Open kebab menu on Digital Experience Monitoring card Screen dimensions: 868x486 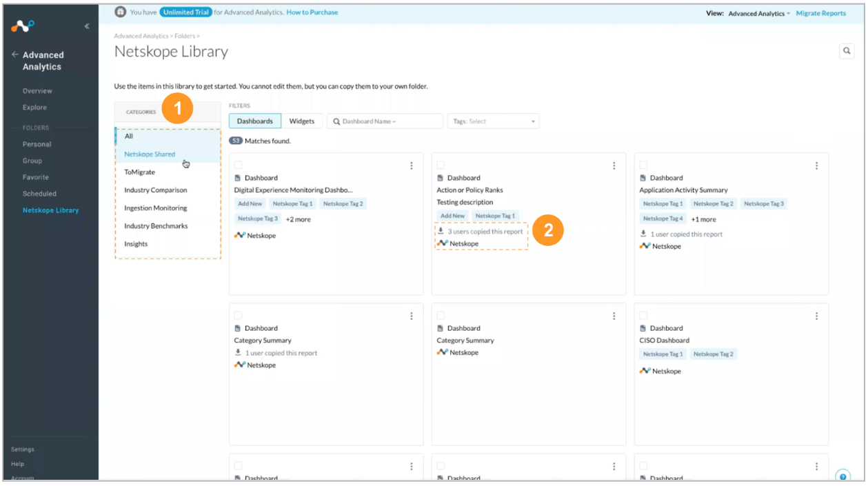coord(412,165)
